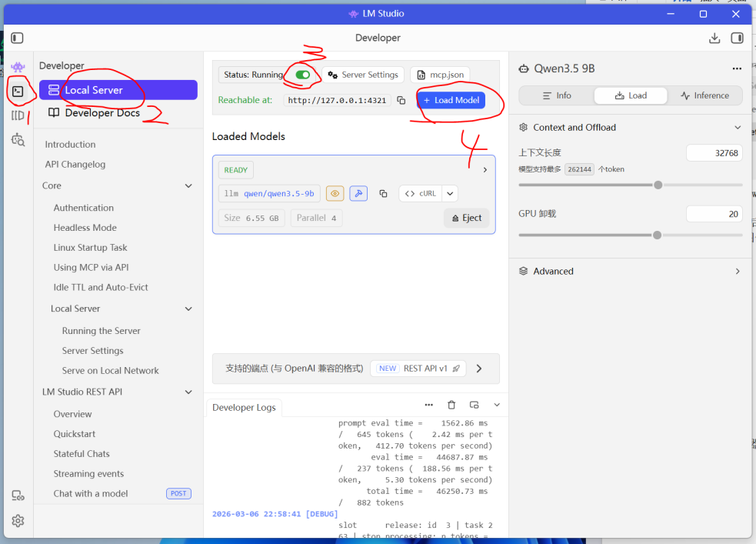Open Serve on Local Network page
The height and width of the screenshot is (544, 756).
point(110,370)
